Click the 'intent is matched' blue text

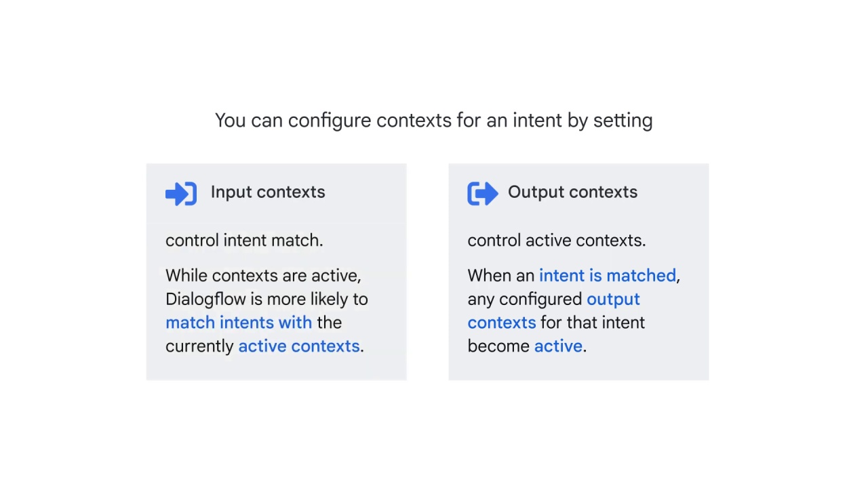tap(608, 276)
